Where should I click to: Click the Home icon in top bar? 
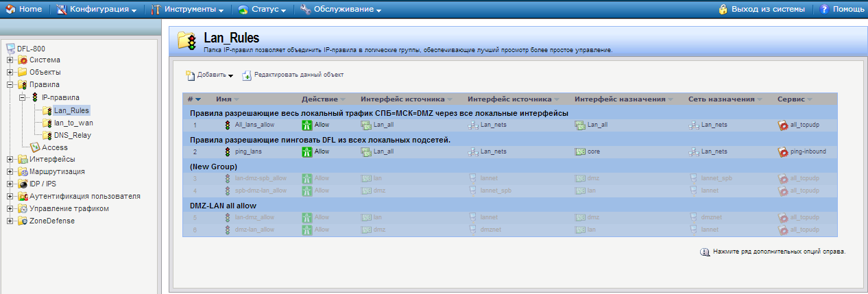[10, 10]
